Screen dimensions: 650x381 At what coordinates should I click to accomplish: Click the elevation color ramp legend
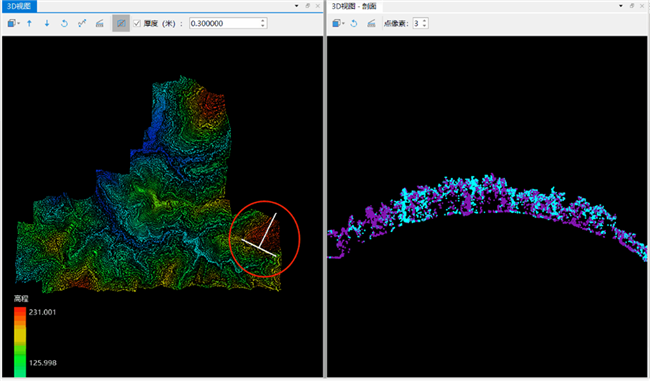coord(20,342)
